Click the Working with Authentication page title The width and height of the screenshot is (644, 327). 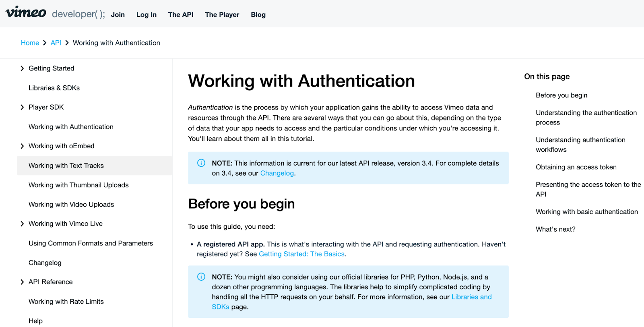301,81
